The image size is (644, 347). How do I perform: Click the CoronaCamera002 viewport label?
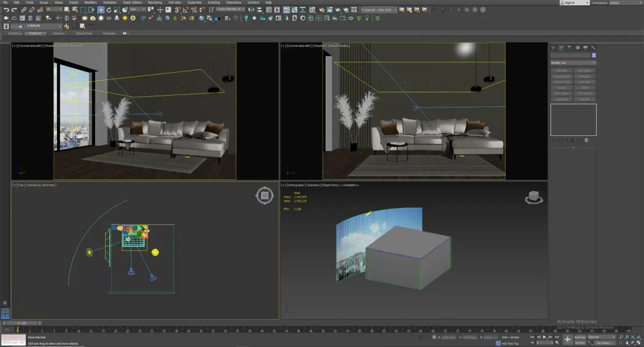(30, 46)
